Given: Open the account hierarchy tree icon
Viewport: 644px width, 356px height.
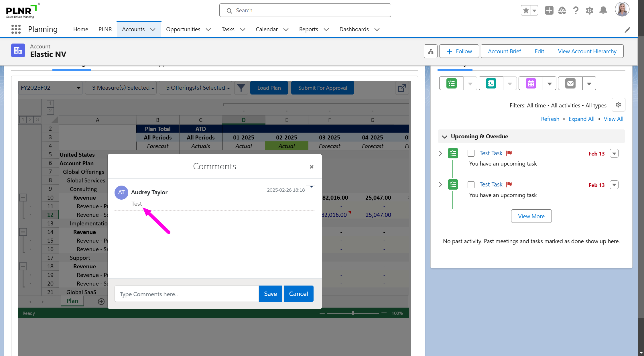Looking at the screenshot, I should (430, 51).
